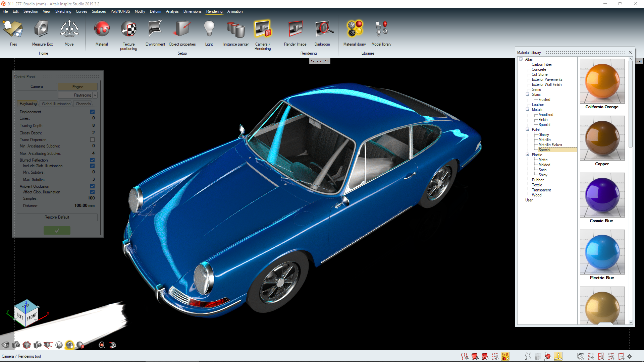Click the Restore Default button
Viewport: 644px width, 362px height.
tap(57, 217)
